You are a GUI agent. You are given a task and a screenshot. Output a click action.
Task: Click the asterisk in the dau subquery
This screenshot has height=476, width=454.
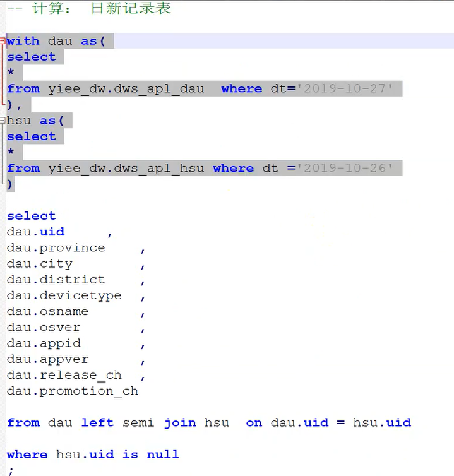pos(11,73)
